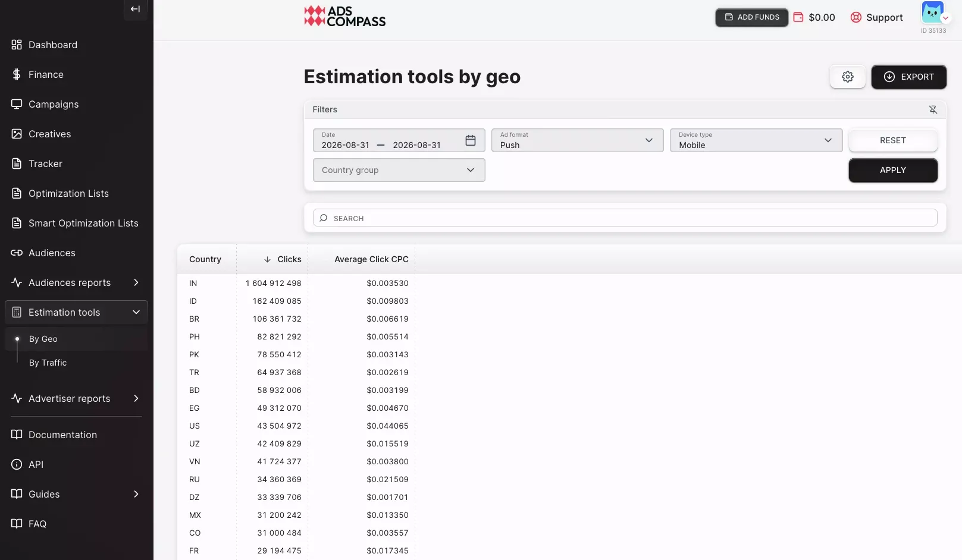Click the Audiences link icon

click(x=17, y=253)
